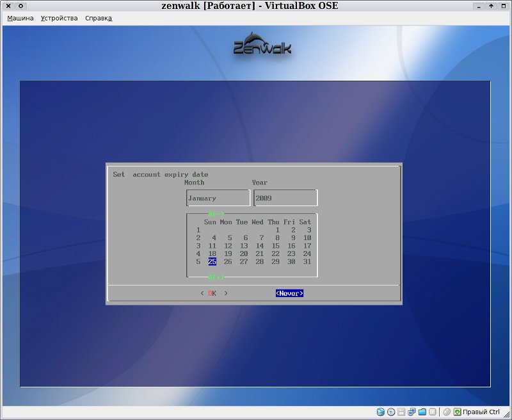
Task: Select day 25 in the calendar
Action: coord(212,262)
